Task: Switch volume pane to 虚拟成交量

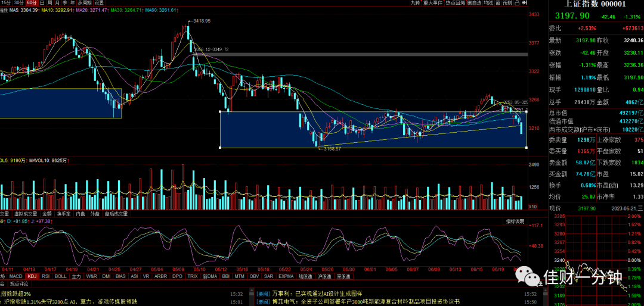Action: pos(26,214)
